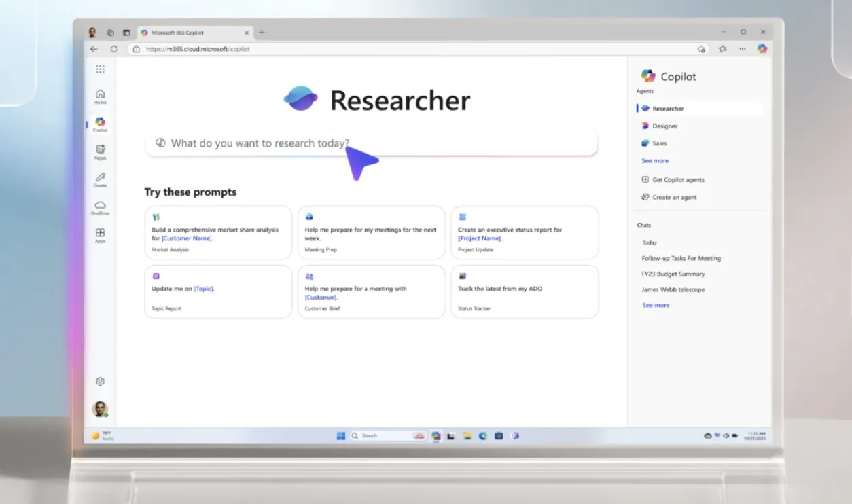Click the browser back arrow
Screen dimensions: 852x504
pos(94,49)
